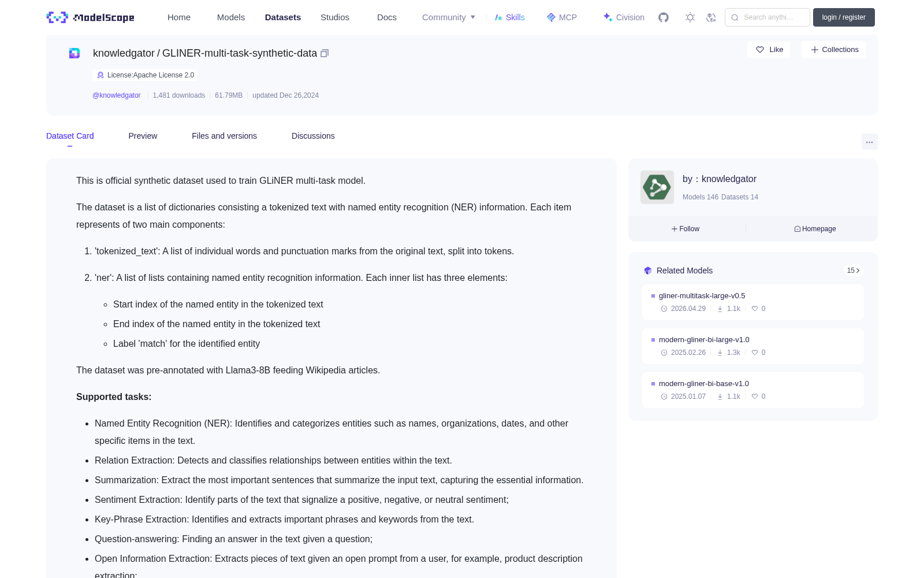Click the Related Models cube icon
The width and height of the screenshot is (924, 578).
(648, 271)
